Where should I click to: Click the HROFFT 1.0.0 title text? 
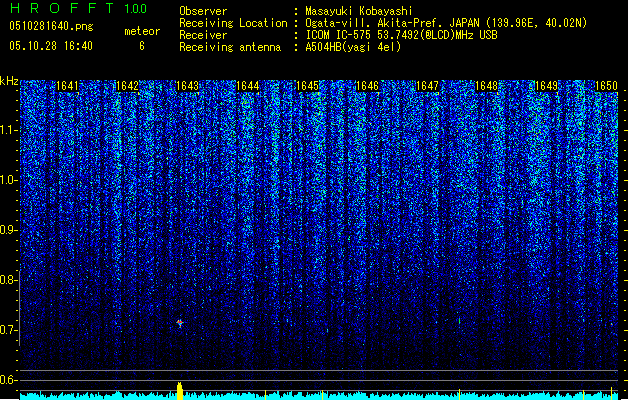click(x=78, y=8)
